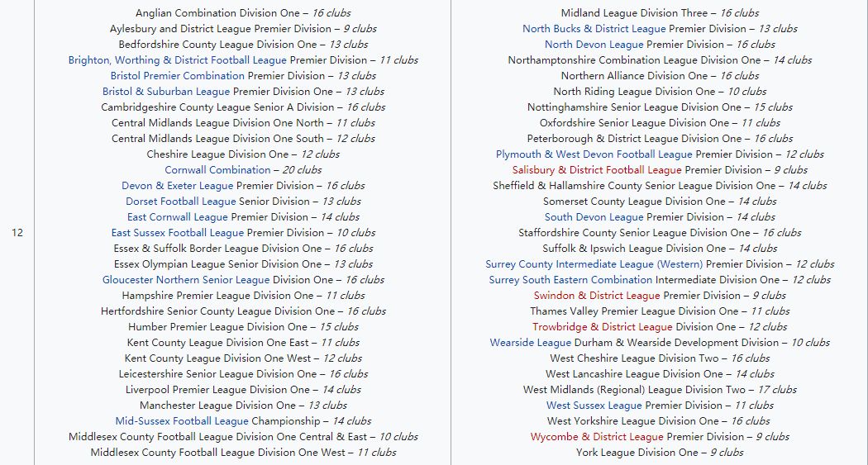
Task: Open the Brighton, Worthing & District Football League link
Action: [x=177, y=60]
